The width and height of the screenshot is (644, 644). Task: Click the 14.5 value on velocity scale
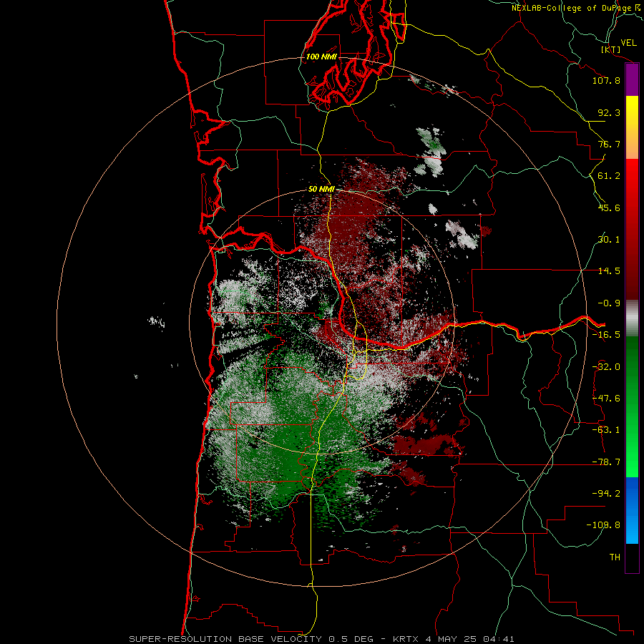pos(609,271)
